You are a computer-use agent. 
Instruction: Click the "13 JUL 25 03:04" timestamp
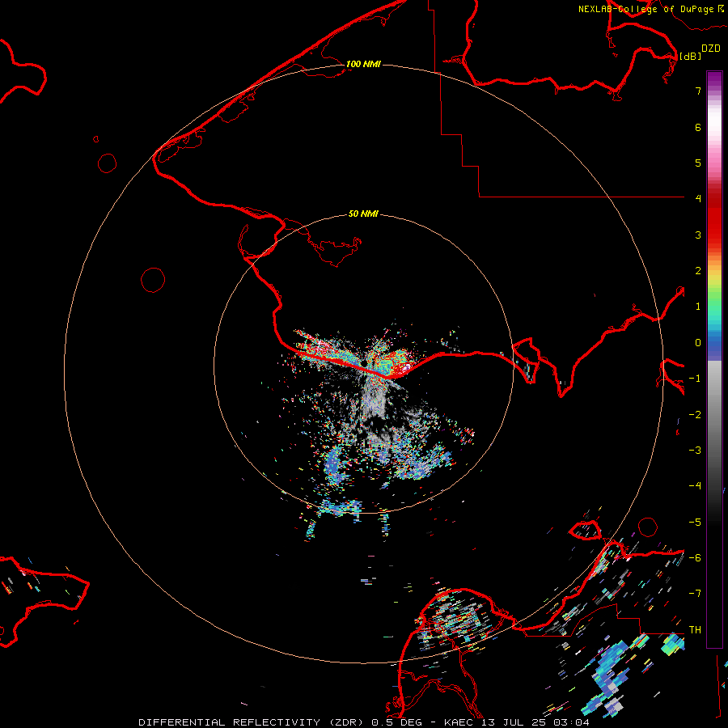535,722
